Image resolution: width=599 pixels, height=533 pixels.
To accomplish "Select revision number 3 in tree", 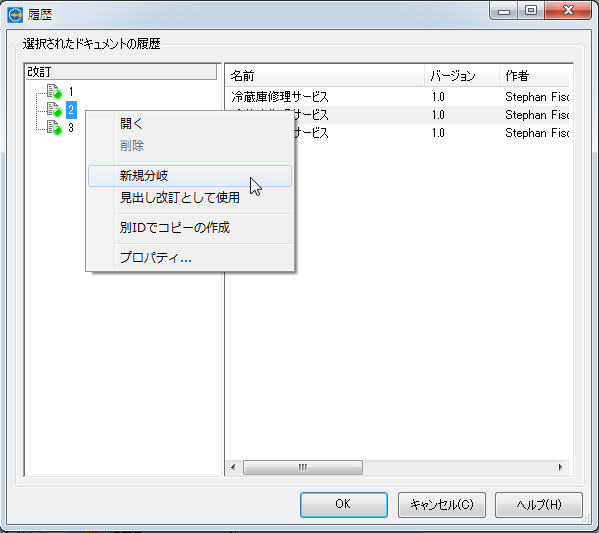I will 71,128.
